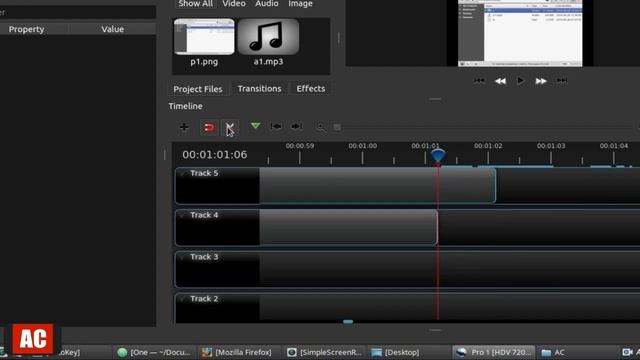
Task: Click the 00:01:02 ruler label
Action: (x=488, y=146)
